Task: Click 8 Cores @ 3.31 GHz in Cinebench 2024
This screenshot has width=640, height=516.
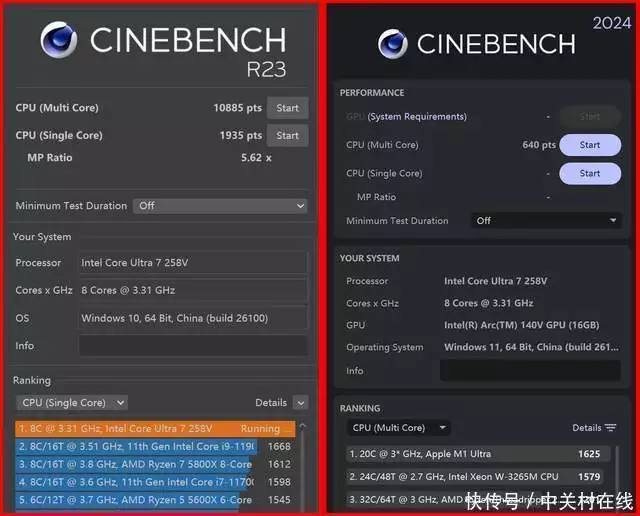Action: coord(489,303)
